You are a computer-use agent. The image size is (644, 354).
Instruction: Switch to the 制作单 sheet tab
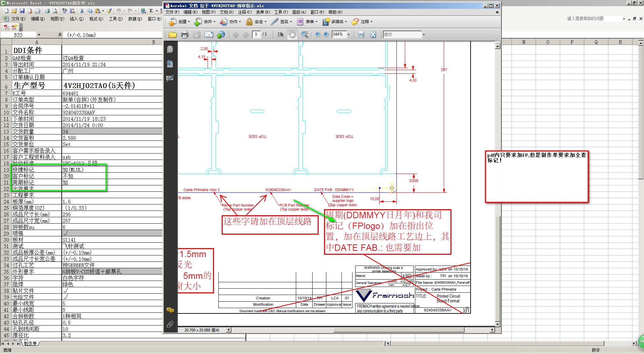click(31, 343)
